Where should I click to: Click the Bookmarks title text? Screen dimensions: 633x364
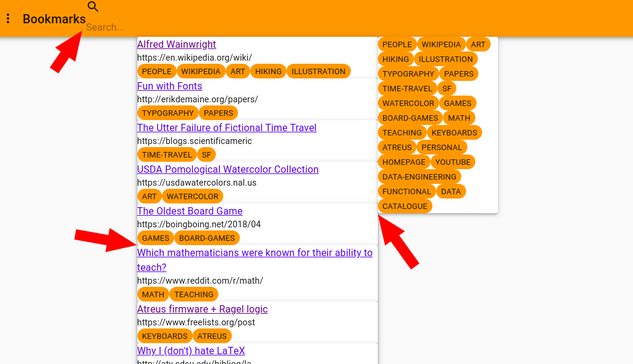pyautogui.click(x=54, y=19)
